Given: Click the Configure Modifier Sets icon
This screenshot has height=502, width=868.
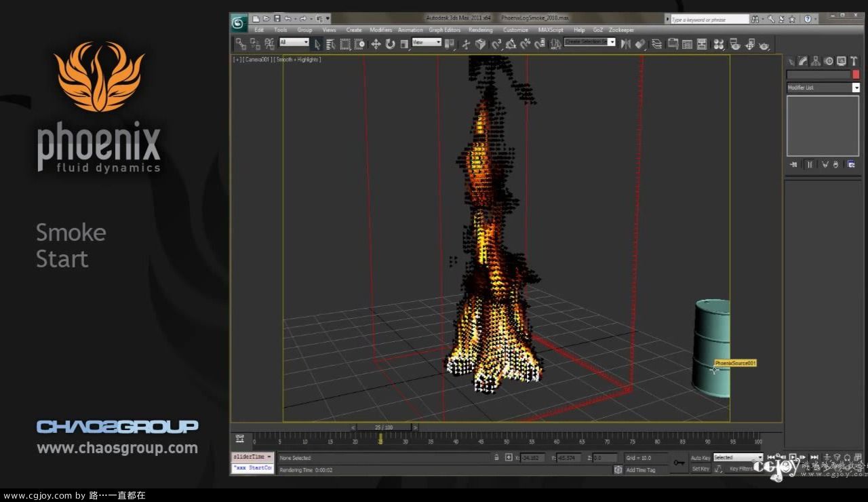Looking at the screenshot, I should tap(851, 164).
